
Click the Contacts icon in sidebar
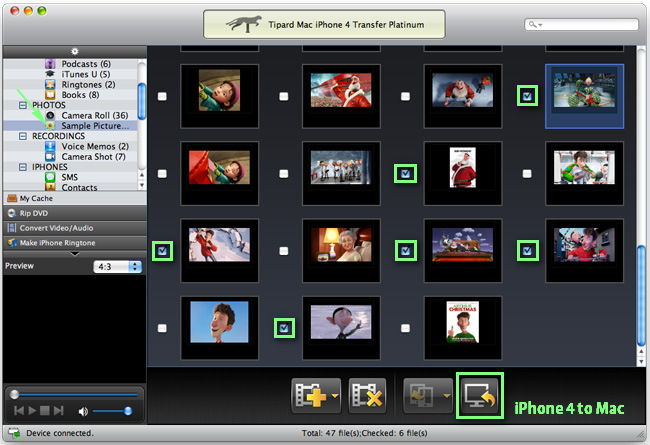pos(50,187)
